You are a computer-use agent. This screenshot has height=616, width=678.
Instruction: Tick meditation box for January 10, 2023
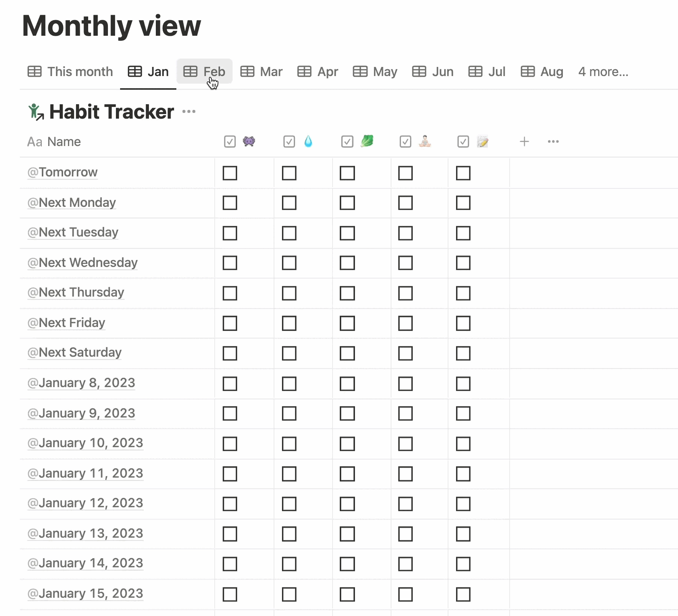tap(406, 444)
